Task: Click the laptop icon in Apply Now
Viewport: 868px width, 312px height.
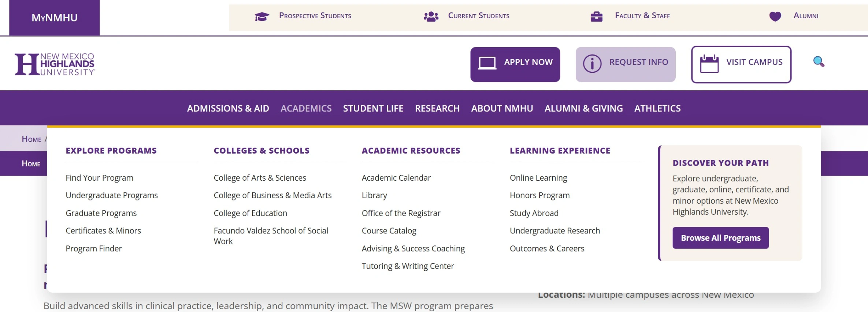Action: 487,63
